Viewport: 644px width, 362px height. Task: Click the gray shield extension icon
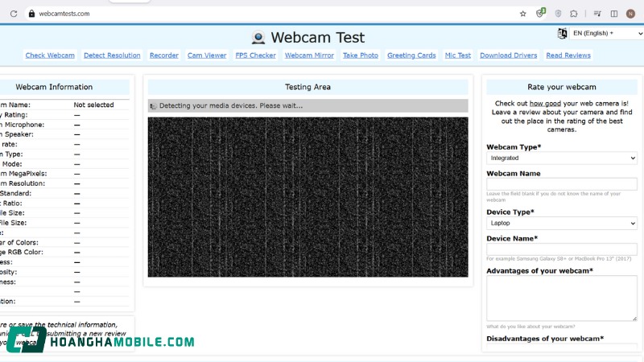click(558, 14)
